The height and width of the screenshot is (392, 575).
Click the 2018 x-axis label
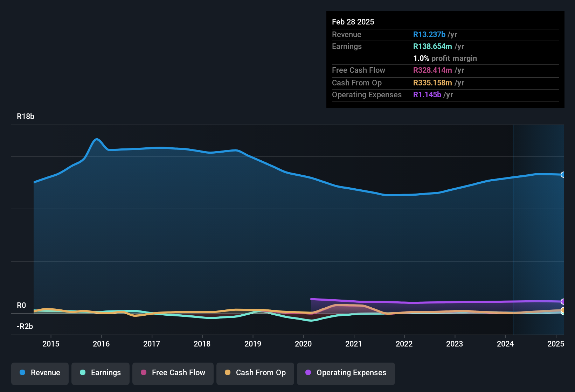pos(202,344)
